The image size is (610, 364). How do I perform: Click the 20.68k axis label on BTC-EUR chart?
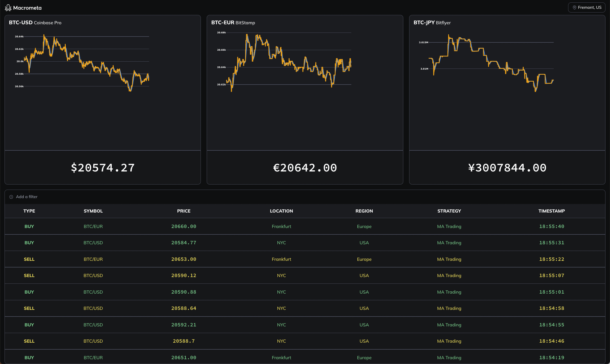(x=221, y=33)
